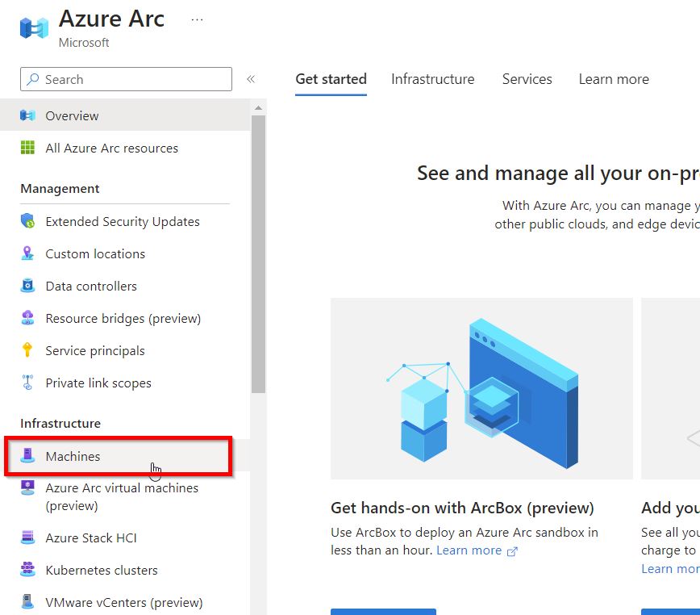Click the Microsoft subtitle under Azure Arc

click(x=84, y=43)
